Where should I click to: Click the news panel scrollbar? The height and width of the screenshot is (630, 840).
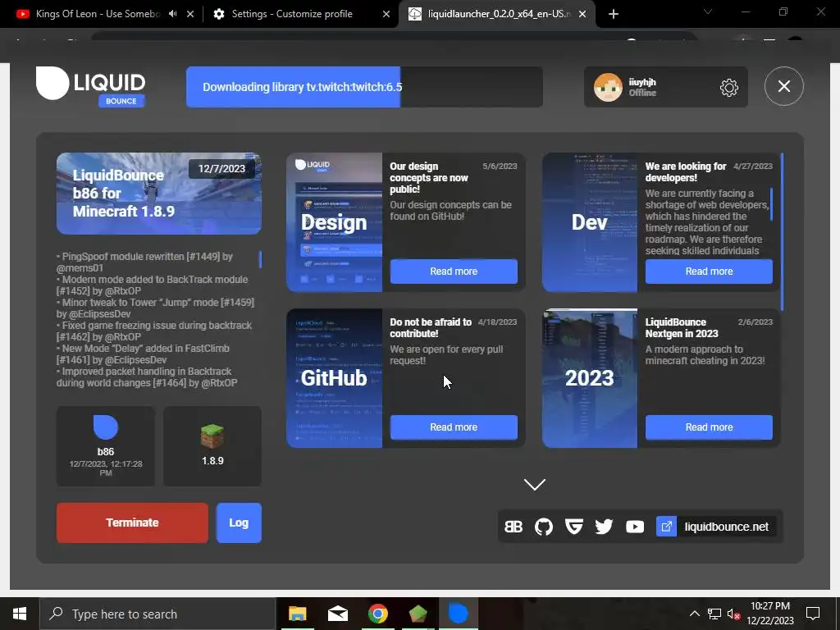[782, 231]
